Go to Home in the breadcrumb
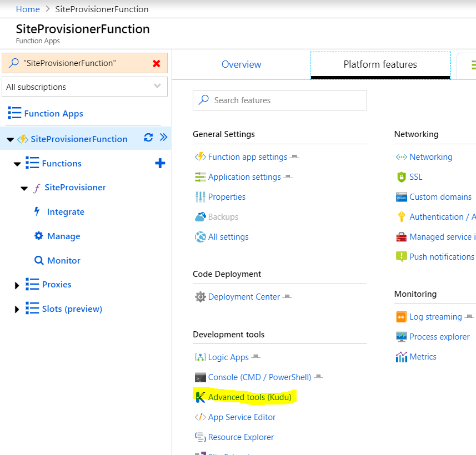The height and width of the screenshot is (455, 476). [28, 9]
